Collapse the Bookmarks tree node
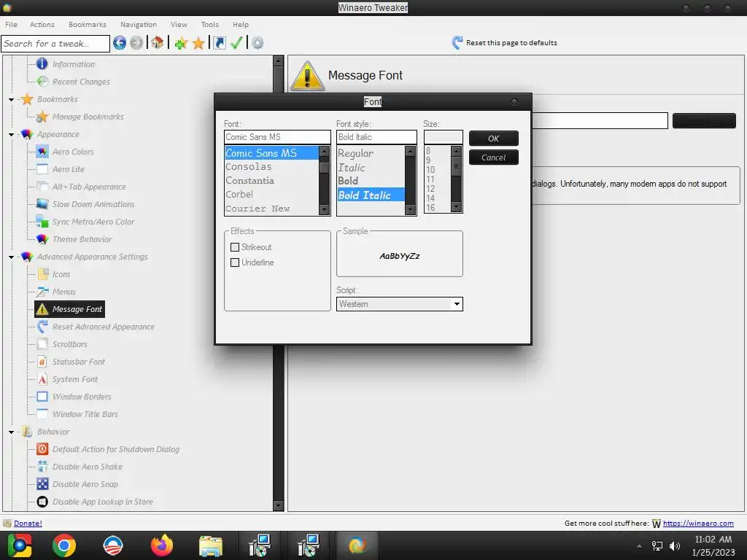This screenshot has width=747, height=560. pyautogui.click(x=12, y=99)
